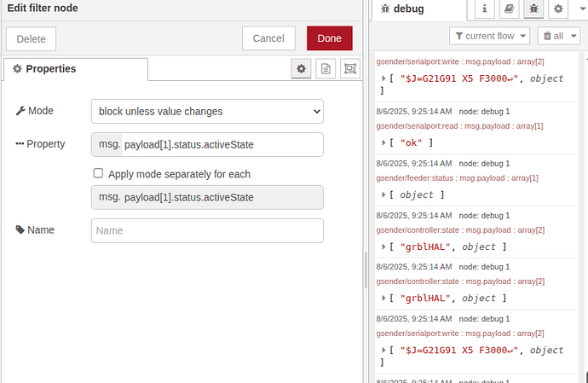
Task: Expand the [ "ok" ] debug array
Action: [x=384, y=142]
